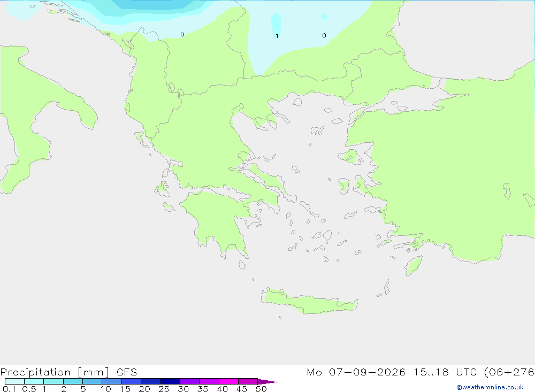Screen dimensions: 535x392
Task: Select the 45 mm magenta legend swatch
Action: (x=248, y=381)
